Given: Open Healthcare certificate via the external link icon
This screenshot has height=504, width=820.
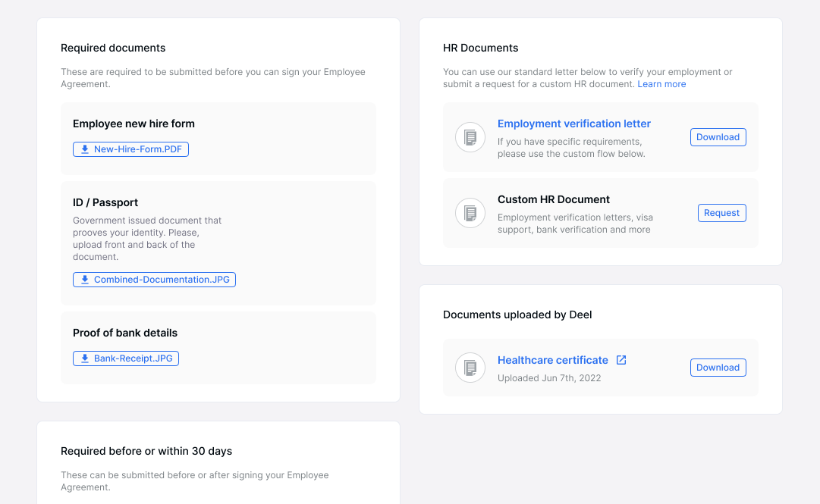Looking at the screenshot, I should click(622, 360).
